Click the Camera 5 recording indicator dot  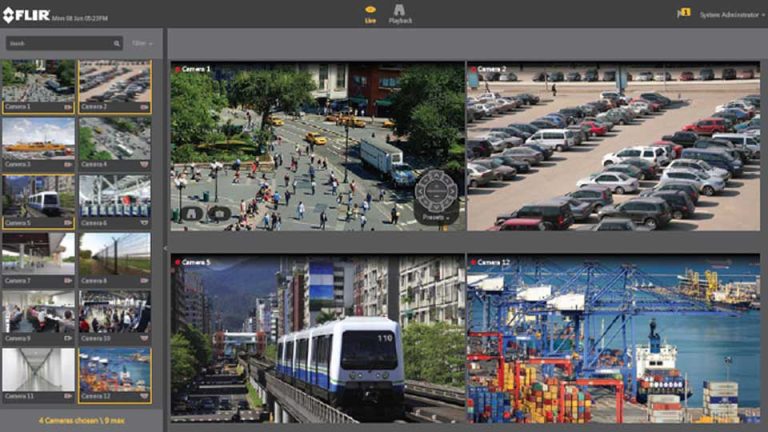coord(176,262)
